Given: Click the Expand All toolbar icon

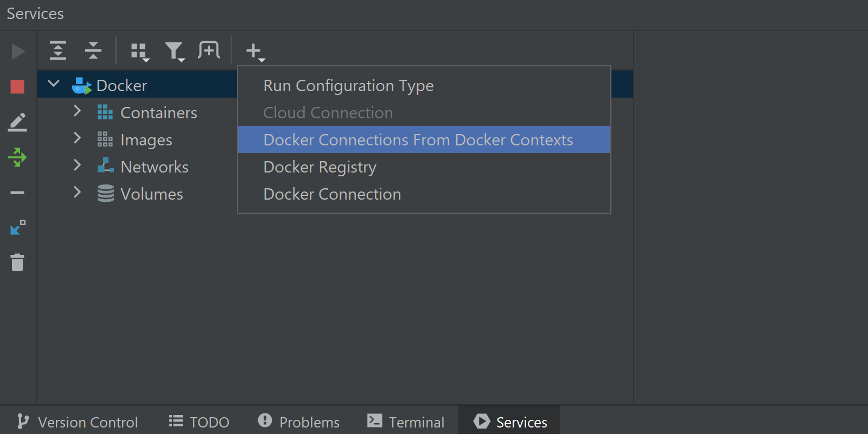Looking at the screenshot, I should (58, 50).
